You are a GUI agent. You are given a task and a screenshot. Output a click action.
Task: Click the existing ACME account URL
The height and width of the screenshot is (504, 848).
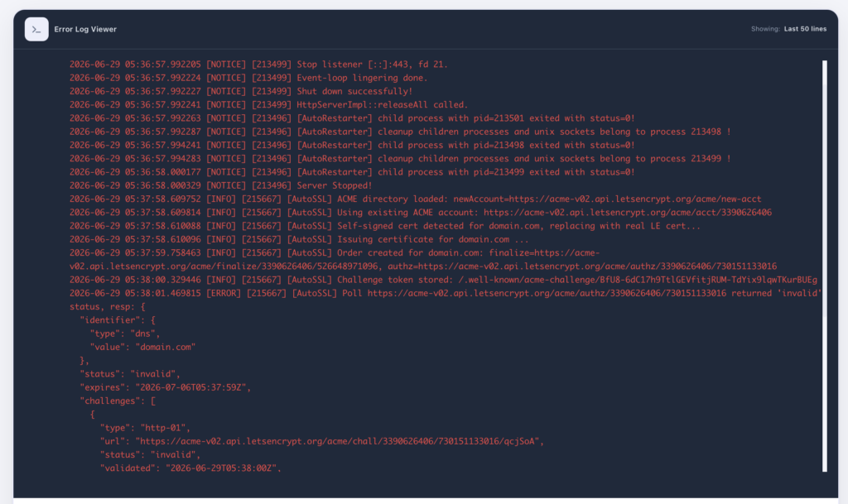pyautogui.click(x=628, y=213)
